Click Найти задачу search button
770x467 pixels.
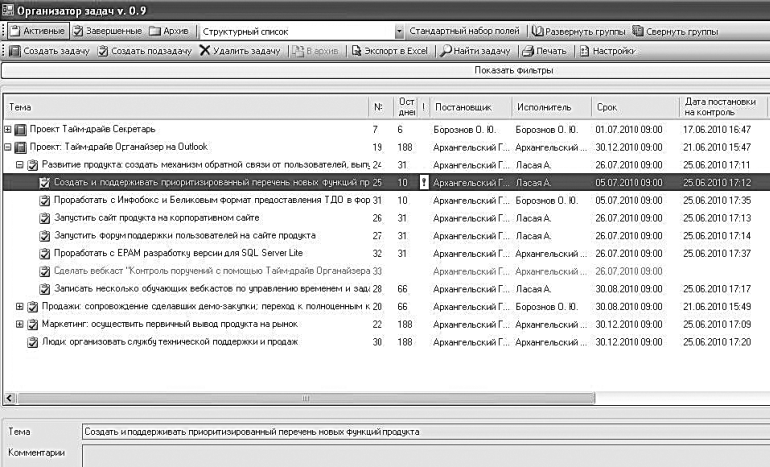[x=475, y=51]
